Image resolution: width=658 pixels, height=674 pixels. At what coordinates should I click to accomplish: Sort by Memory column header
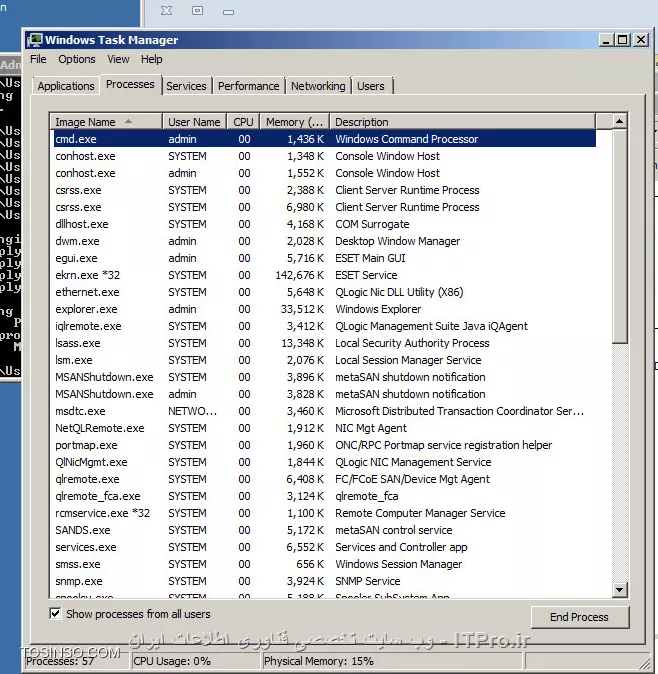pyautogui.click(x=295, y=122)
